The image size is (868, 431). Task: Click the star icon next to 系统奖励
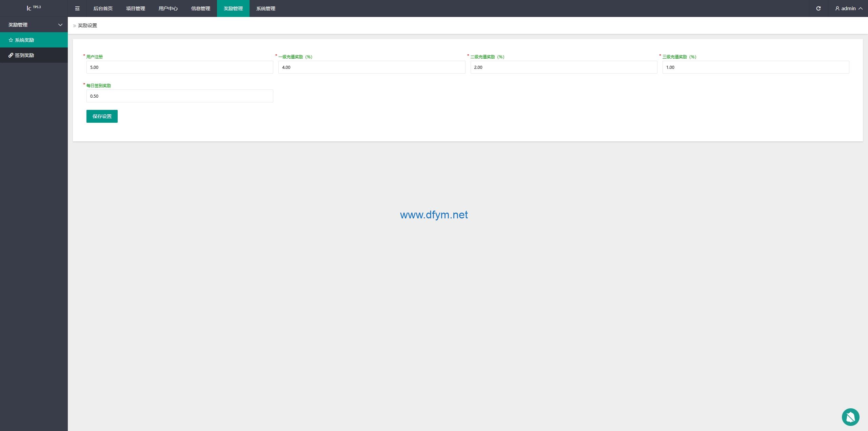(11, 40)
